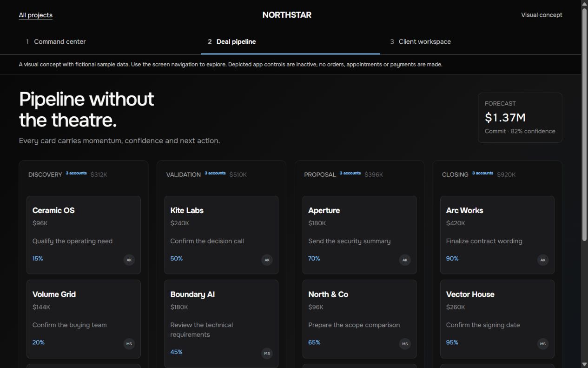The image size is (588, 368).
Task: Open the Arc Works deal title
Action: [x=464, y=210]
